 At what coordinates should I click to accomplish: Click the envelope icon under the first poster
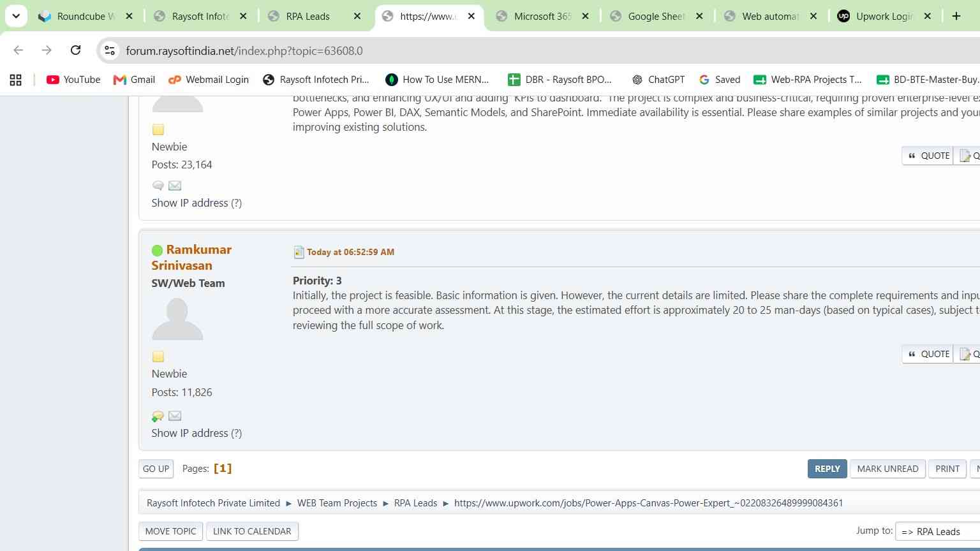[x=175, y=186]
